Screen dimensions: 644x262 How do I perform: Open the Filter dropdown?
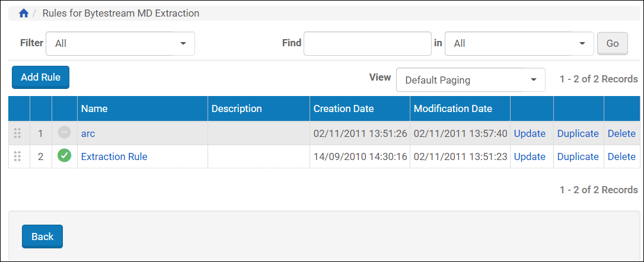point(120,43)
